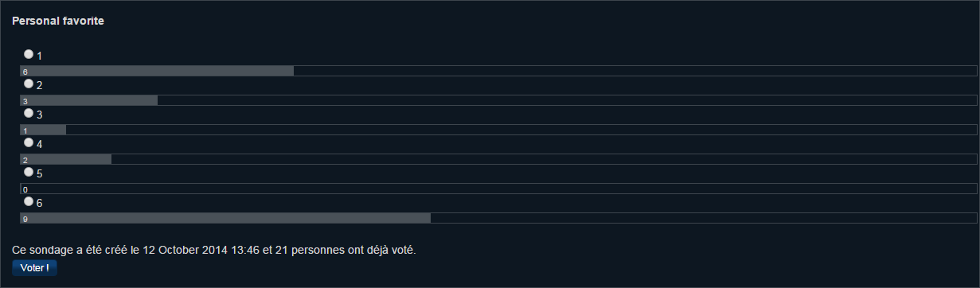Select radio button for option 1
The width and height of the screenshot is (980, 288).
[29, 54]
